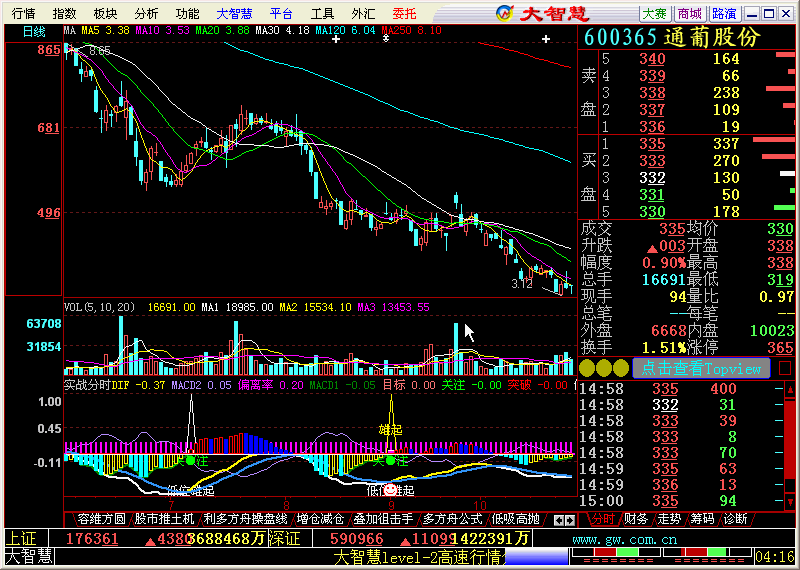Image resolution: width=800 pixels, height=570 pixels.
Task: Click the 大智慧level-2高速行情 ticker text
Action: tap(418, 557)
